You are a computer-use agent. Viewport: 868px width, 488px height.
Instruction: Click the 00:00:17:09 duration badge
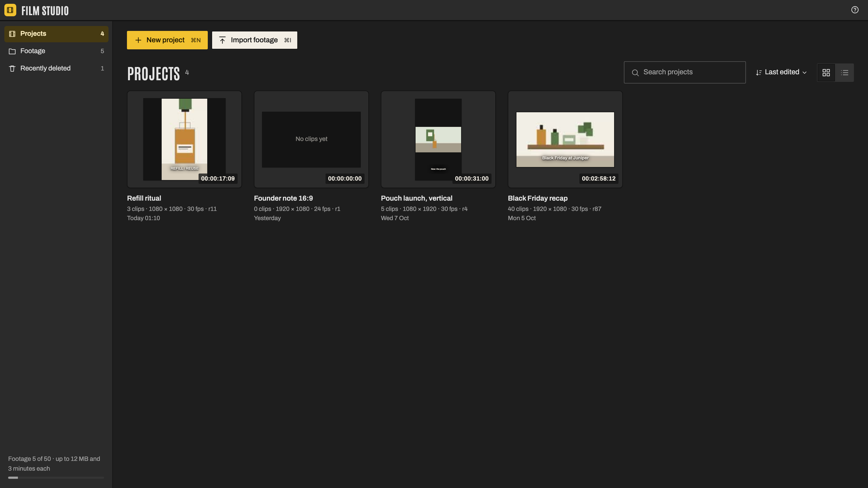pyautogui.click(x=218, y=178)
